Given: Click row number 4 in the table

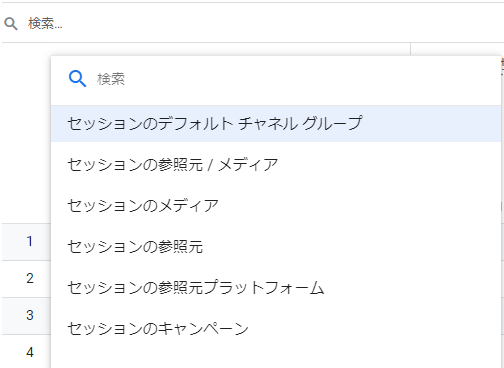Looking at the screenshot, I should point(30,352).
